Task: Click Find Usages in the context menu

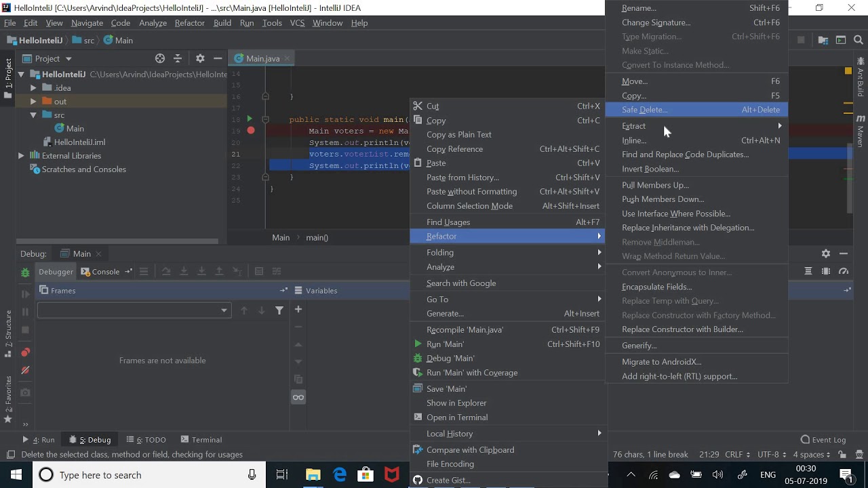Action: (507, 222)
